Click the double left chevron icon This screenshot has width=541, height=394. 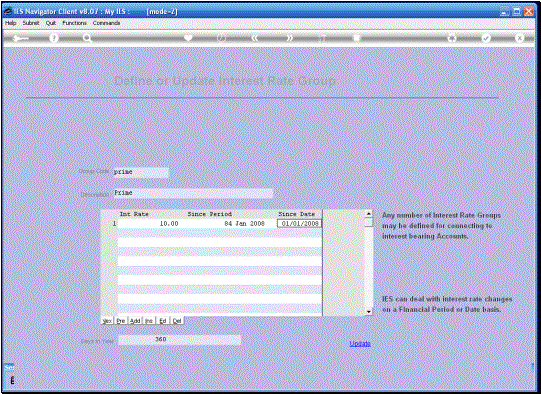pos(255,38)
